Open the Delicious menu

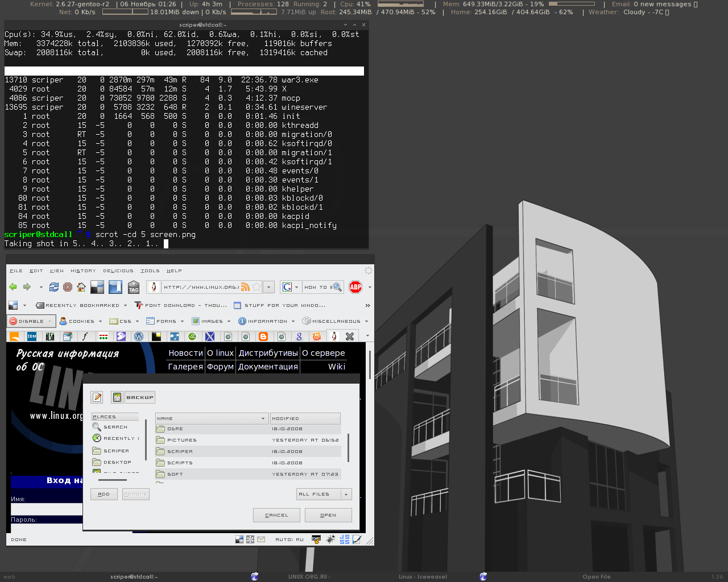coord(118,271)
